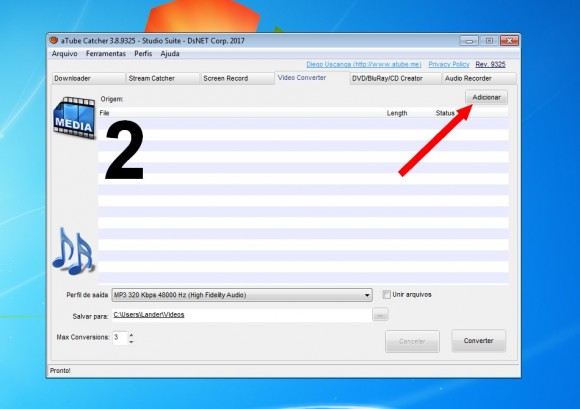
Task: Click the aTube Catcher title bar icon
Action: point(54,40)
